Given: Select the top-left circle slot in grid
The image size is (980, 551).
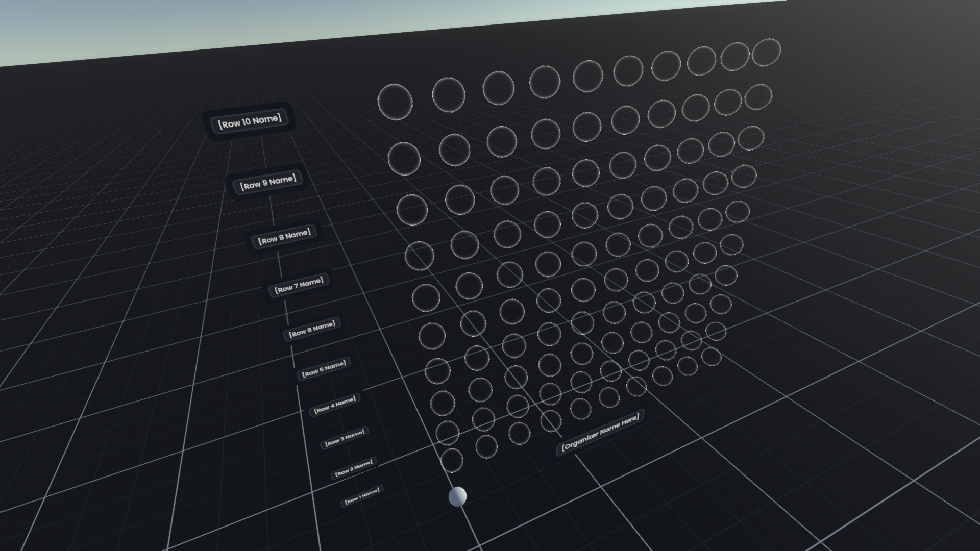Looking at the screenshot, I should tap(395, 102).
